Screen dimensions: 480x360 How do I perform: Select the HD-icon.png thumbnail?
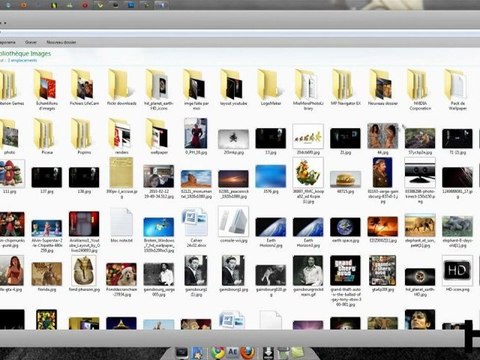(x=457, y=270)
